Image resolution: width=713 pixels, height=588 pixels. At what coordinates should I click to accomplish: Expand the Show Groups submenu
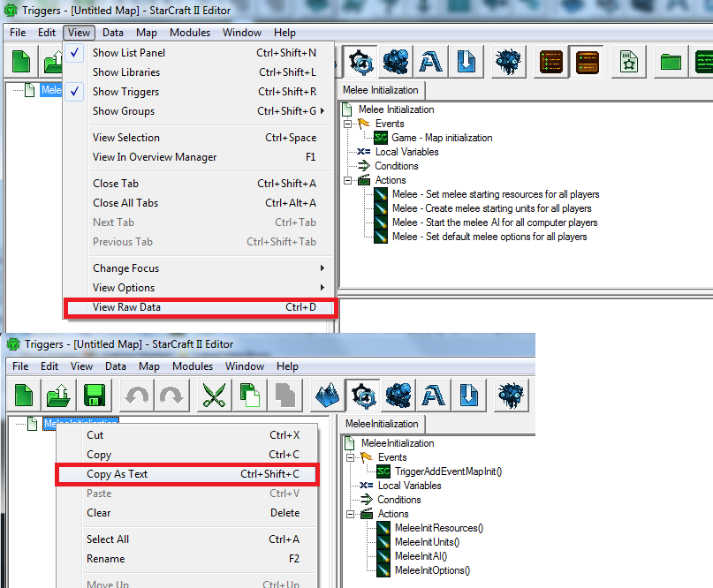[199, 111]
